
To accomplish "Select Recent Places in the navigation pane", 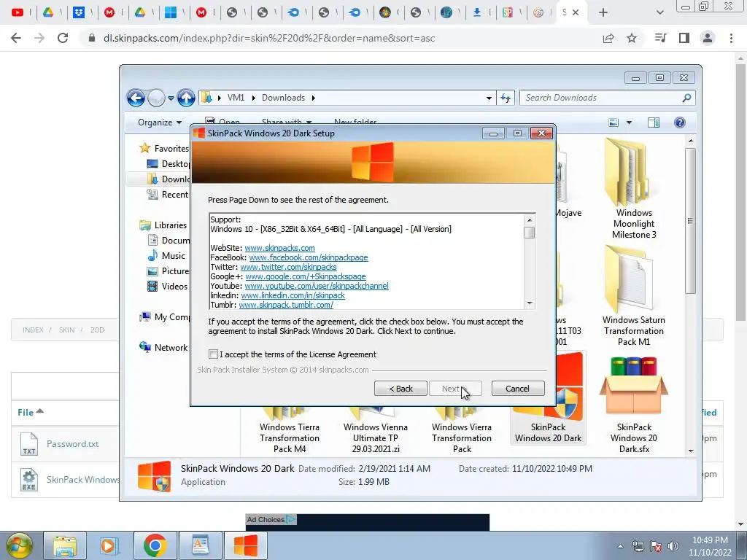I will (169, 194).
